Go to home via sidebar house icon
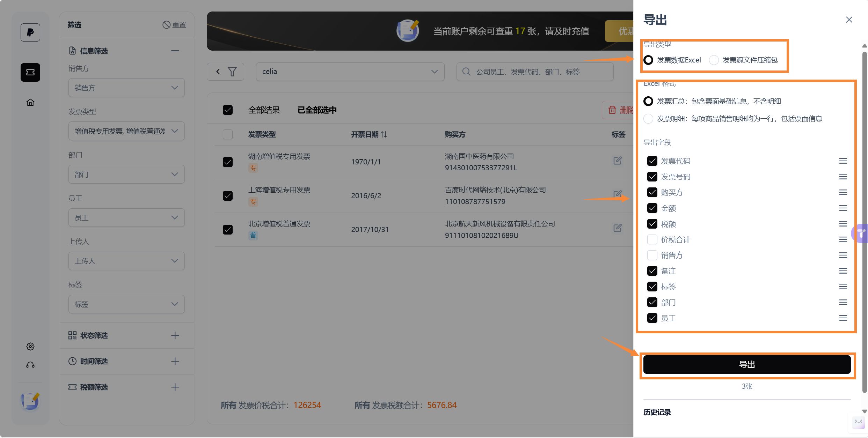868x438 pixels. tap(30, 102)
